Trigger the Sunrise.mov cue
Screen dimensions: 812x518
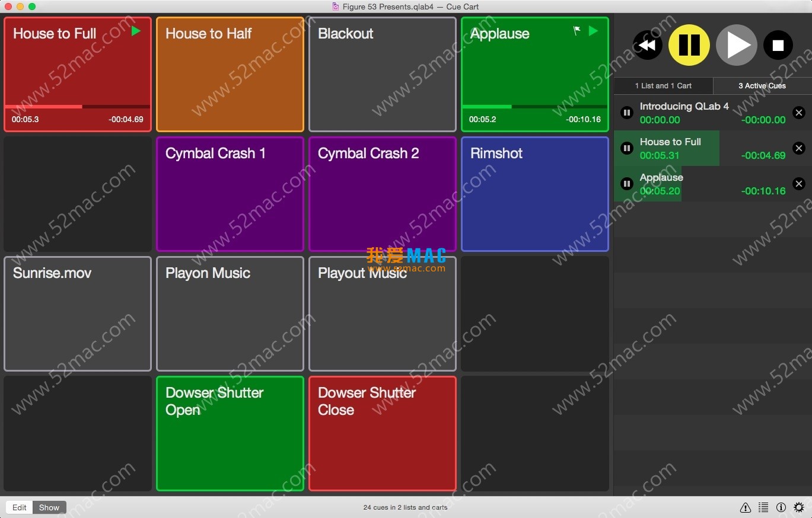pos(78,314)
